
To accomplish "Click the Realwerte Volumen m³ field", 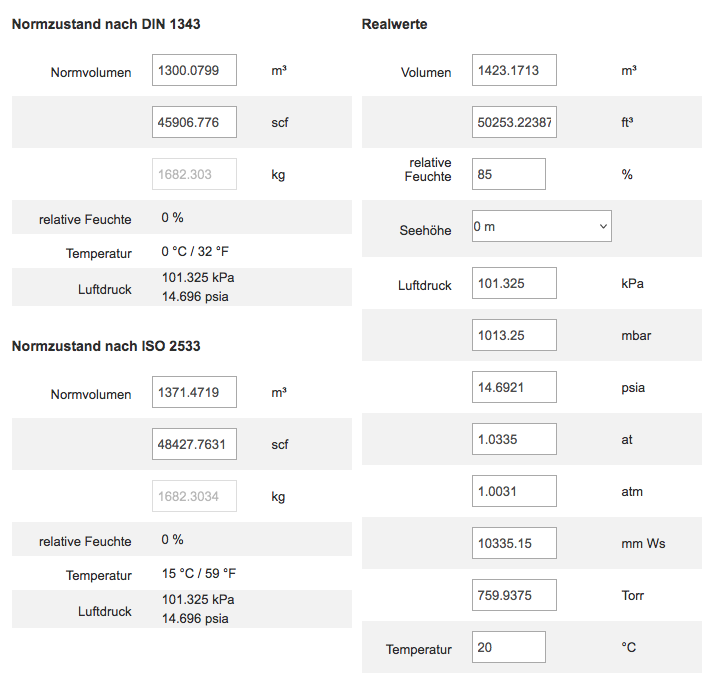I will [514, 70].
